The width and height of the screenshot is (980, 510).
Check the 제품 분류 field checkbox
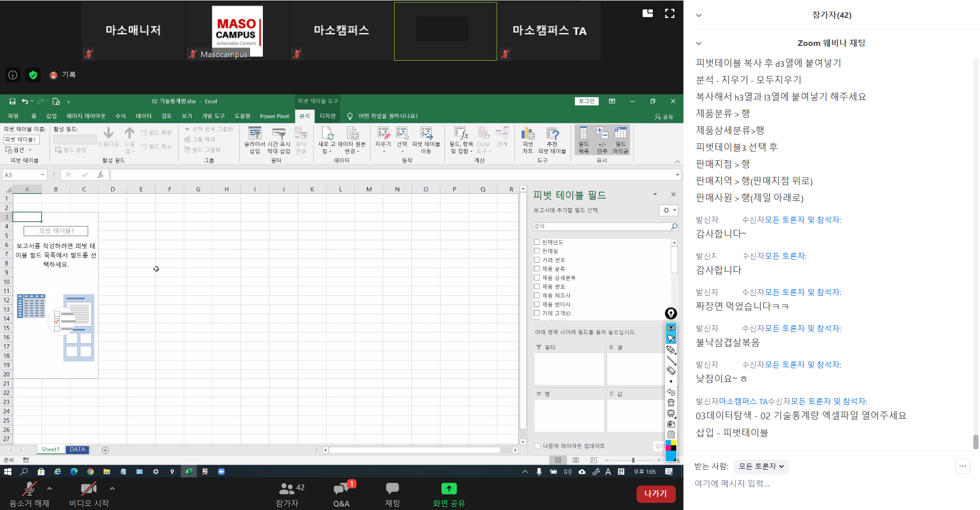[x=537, y=269]
